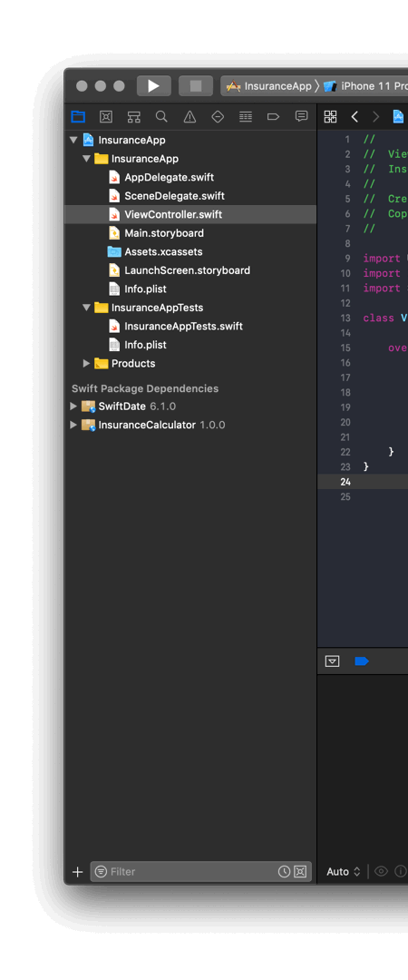Open the Debug navigator
408x980 pixels.
coord(246,116)
